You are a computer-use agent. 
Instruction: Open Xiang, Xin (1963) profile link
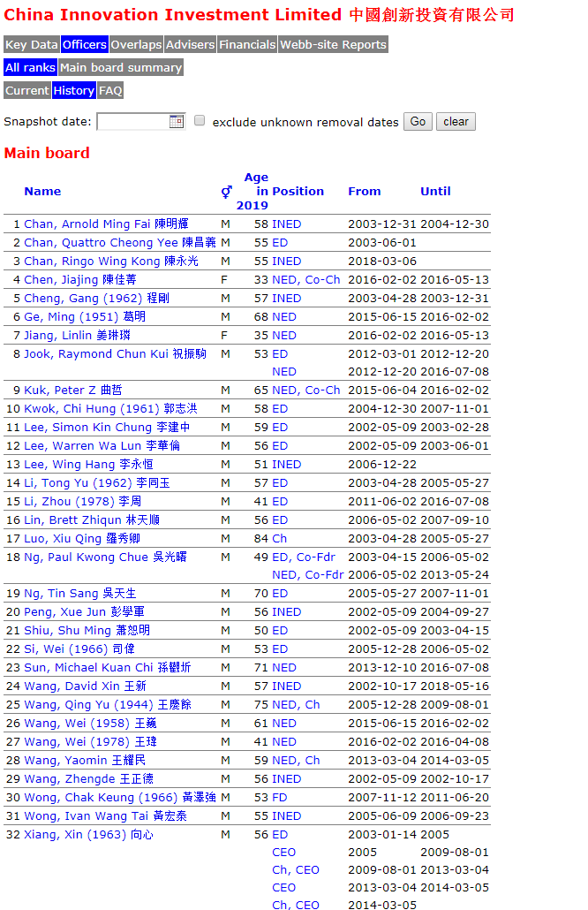click(88, 835)
